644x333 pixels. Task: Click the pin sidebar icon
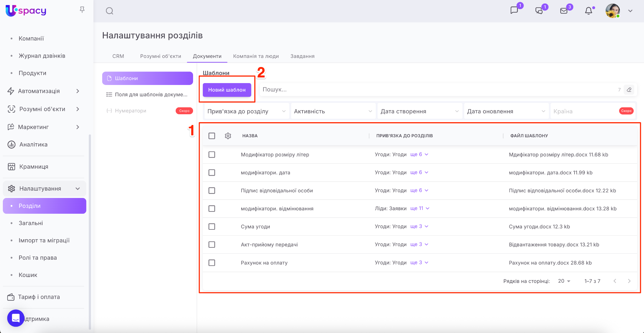(82, 10)
